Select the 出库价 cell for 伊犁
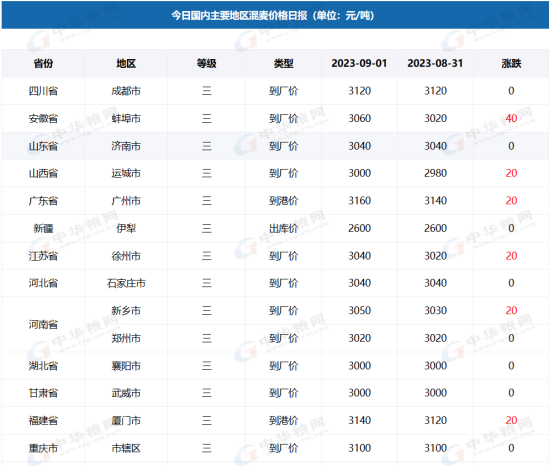 284,228
